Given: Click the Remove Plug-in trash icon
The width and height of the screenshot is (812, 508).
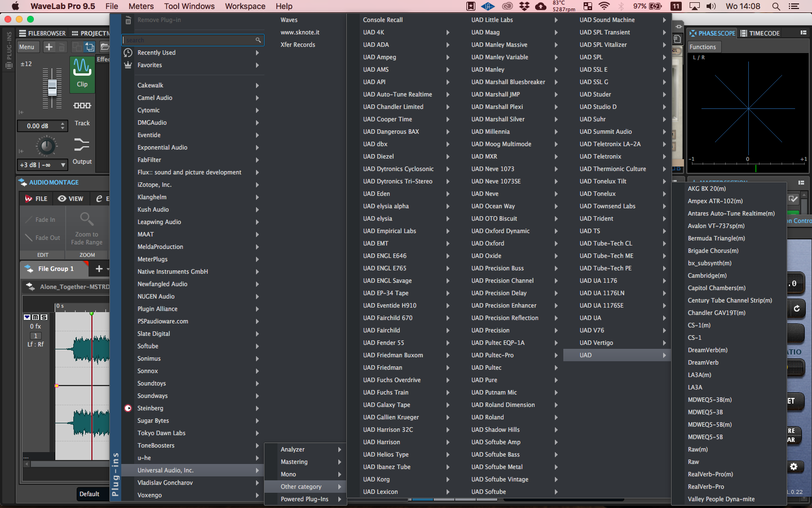Looking at the screenshot, I should [x=128, y=20].
